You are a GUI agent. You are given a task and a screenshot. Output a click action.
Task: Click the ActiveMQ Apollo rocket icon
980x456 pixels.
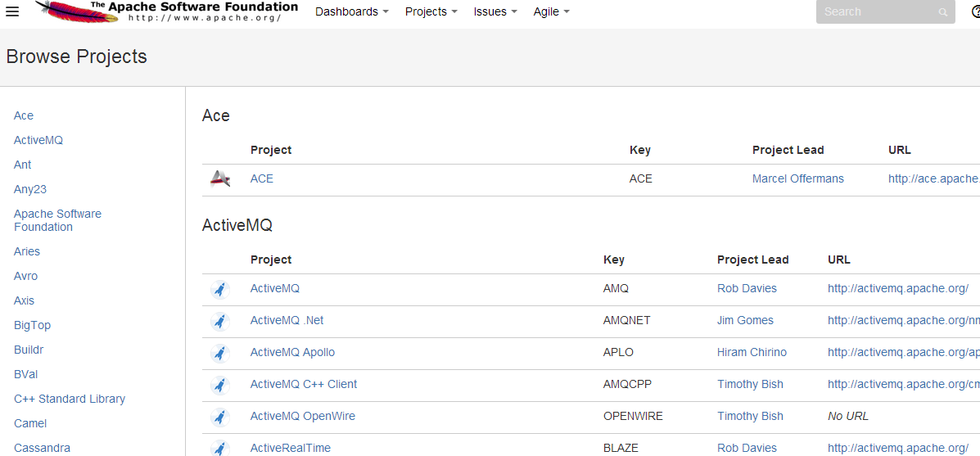(x=220, y=353)
